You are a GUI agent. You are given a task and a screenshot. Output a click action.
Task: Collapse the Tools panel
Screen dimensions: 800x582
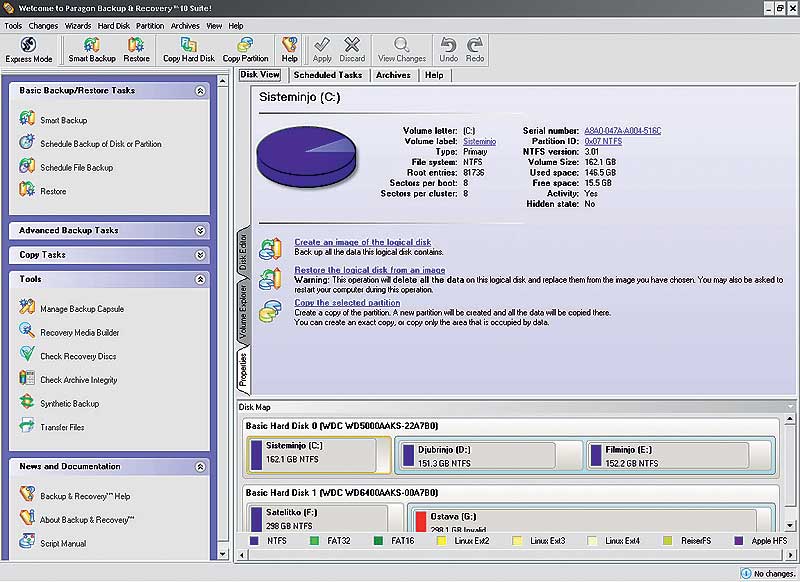(201, 279)
